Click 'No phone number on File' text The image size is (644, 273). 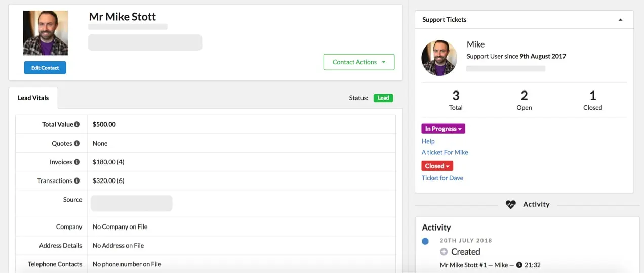coord(127,264)
